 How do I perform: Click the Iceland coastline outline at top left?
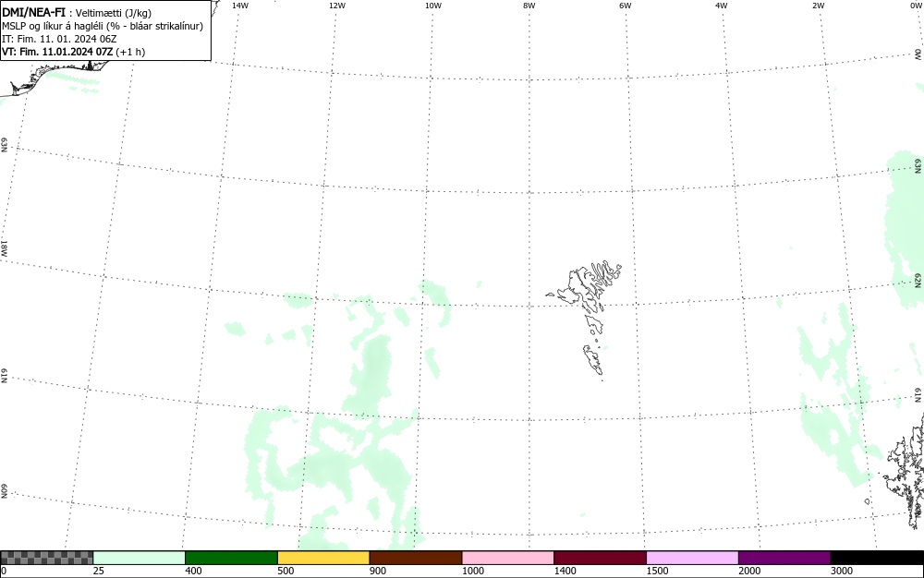[56, 77]
